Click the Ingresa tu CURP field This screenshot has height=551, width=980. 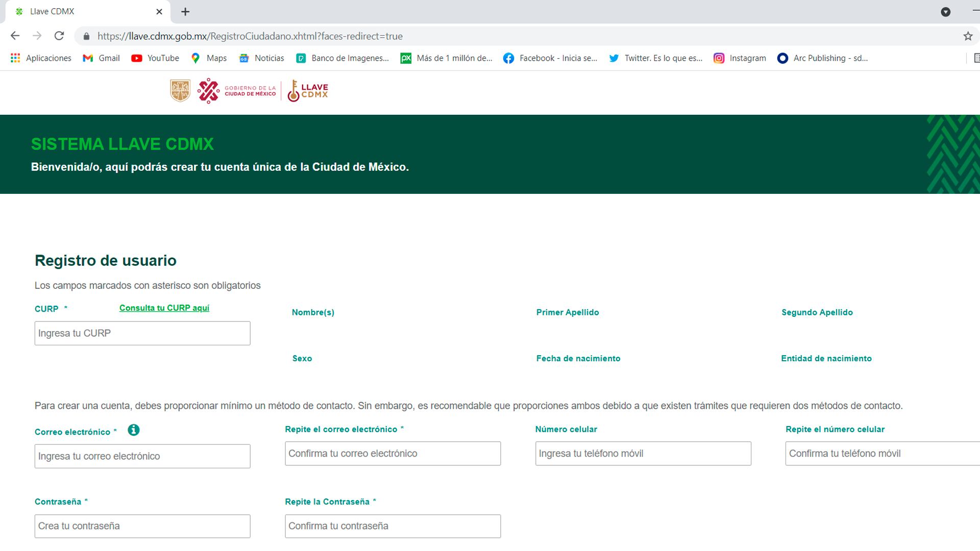coord(142,333)
